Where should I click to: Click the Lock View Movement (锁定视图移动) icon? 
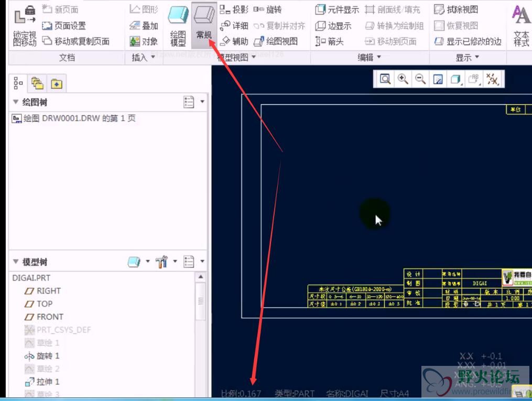[x=25, y=26]
